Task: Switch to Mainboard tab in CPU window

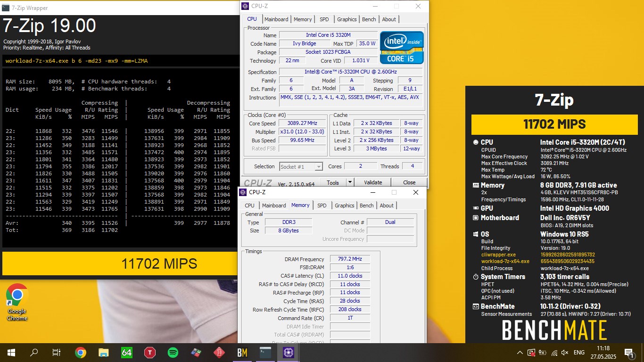Action: [276, 19]
